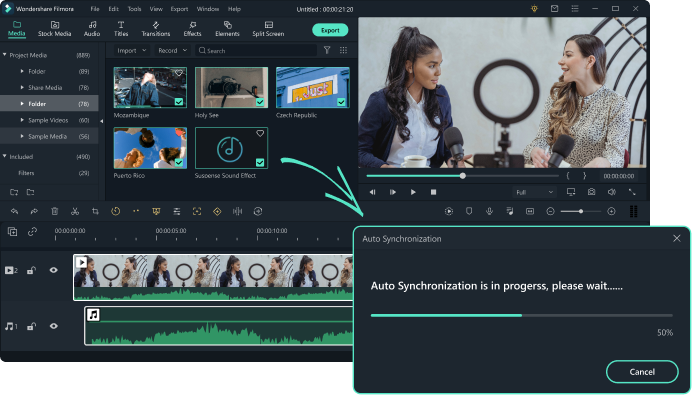This screenshot has width=692, height=395.
Task: Open the Import dropdown
Action: pos(132,50)
